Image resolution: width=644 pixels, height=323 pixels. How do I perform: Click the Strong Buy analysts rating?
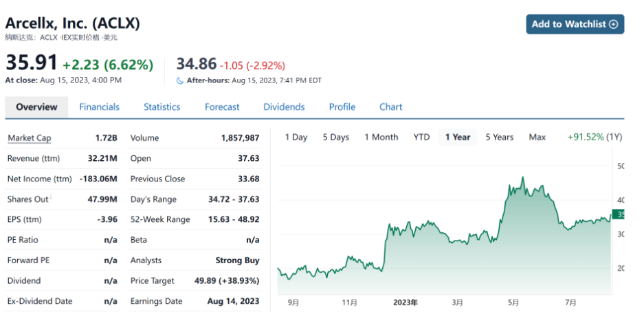[237, 260]
